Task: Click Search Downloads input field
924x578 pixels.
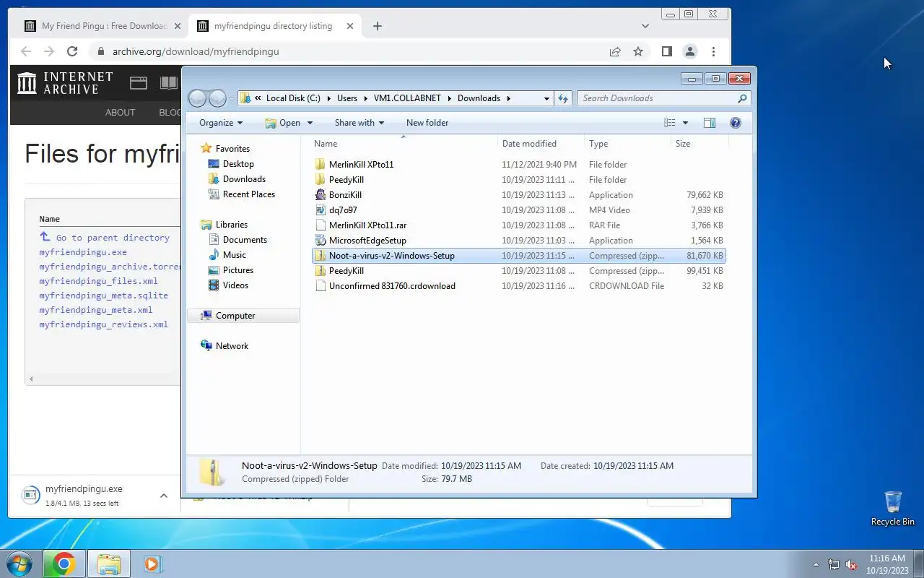Action: pyautogui.click(x=657, y=98)
